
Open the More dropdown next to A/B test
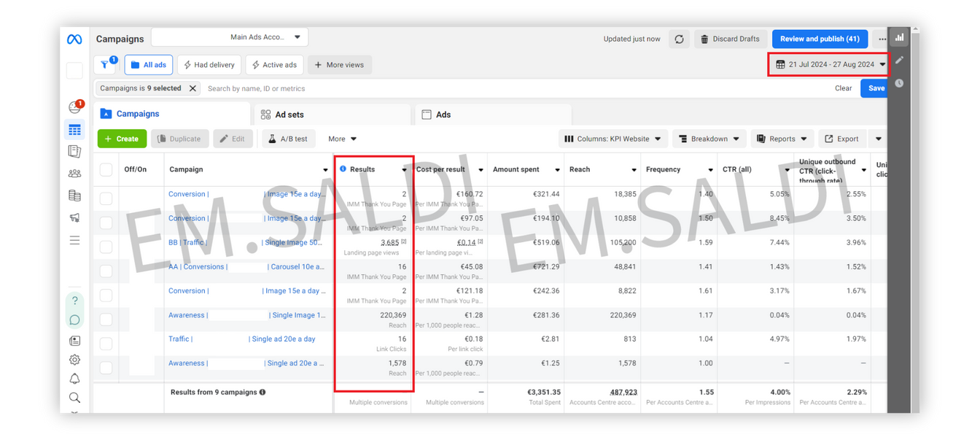click(342, 139)
